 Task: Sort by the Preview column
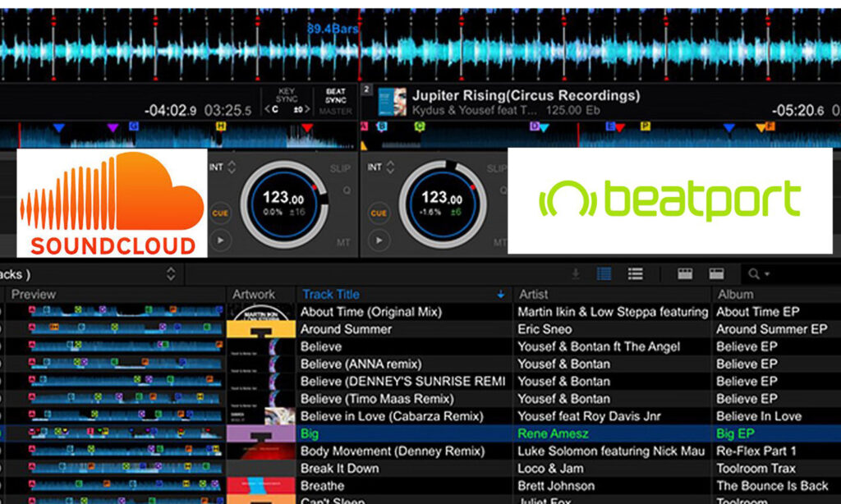coord(114,295)
